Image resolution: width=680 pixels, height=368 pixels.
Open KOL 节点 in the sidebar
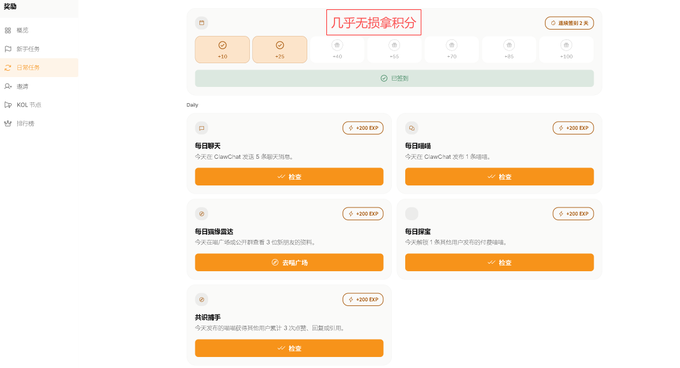39,105
